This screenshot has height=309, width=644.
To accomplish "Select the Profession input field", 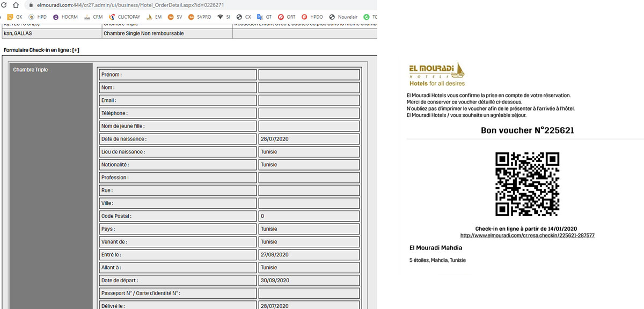I will (309, 178).
